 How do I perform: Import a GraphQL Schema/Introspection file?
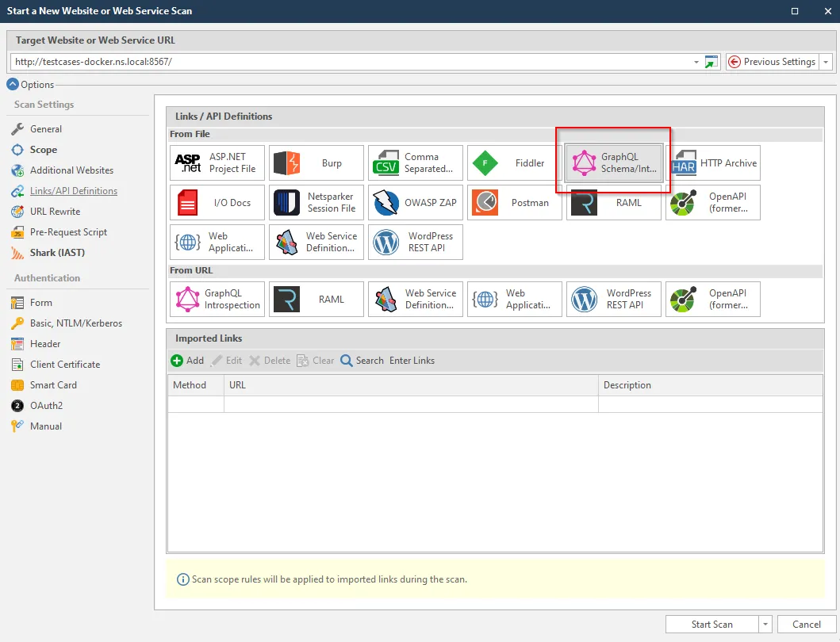pyautogui.click(x=614, y=162)
